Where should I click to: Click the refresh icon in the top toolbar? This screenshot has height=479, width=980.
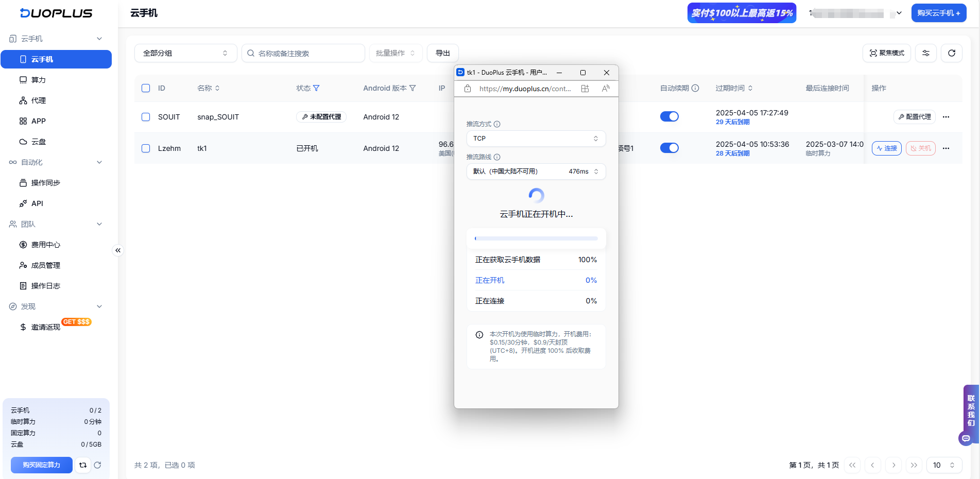pos(952,53)
